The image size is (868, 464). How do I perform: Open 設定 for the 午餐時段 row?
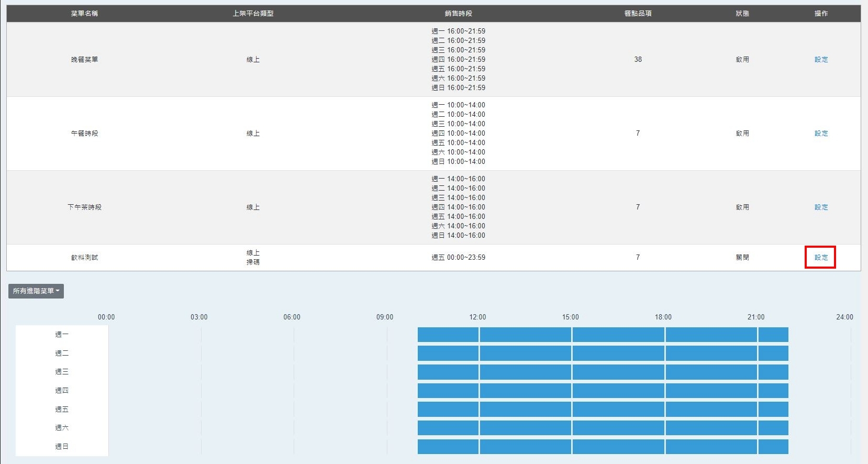[x=820, y=134]
